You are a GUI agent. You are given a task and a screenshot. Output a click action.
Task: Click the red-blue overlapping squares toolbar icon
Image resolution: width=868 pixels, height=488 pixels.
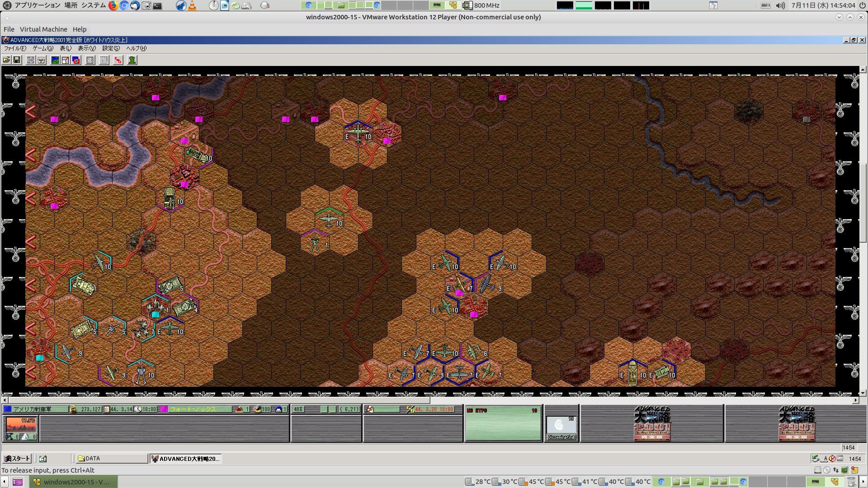pyautogui.click(x=76, y=60)
